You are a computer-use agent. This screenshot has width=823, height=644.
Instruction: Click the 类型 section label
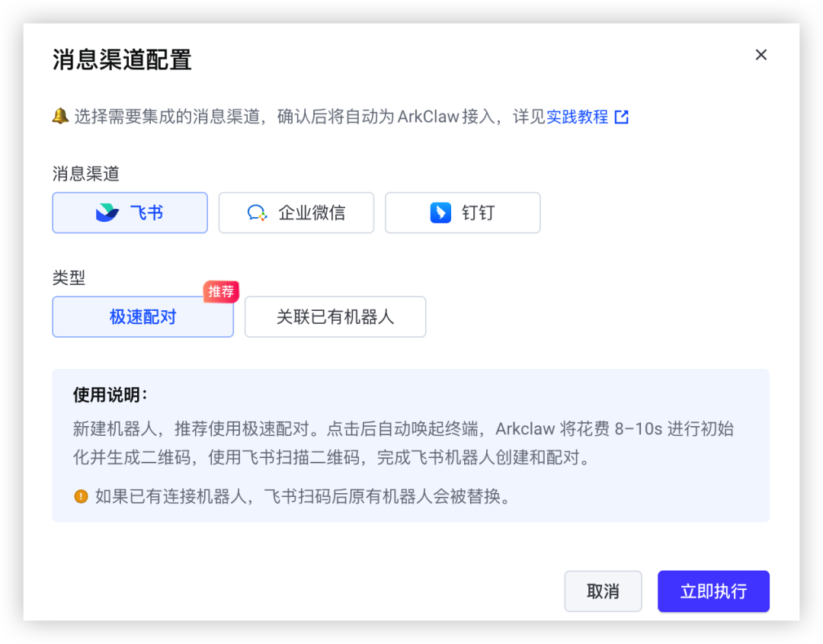click(69, 277)
